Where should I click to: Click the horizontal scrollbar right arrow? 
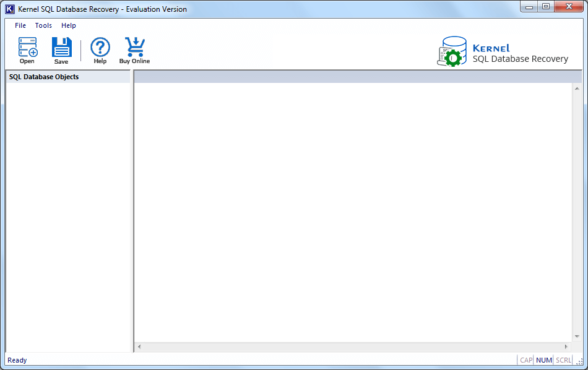tap(566, 346)
